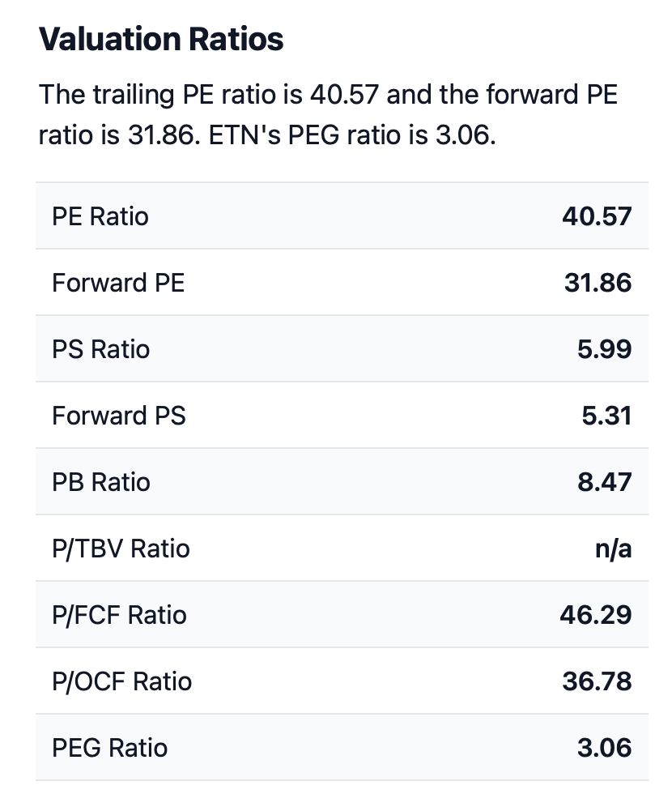Click the Forward PE value 31.86 in table

tap(598, 283)
